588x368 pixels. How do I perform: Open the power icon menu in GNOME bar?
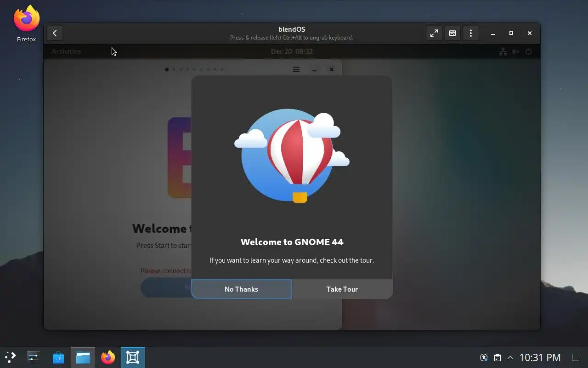click(529, 52)
